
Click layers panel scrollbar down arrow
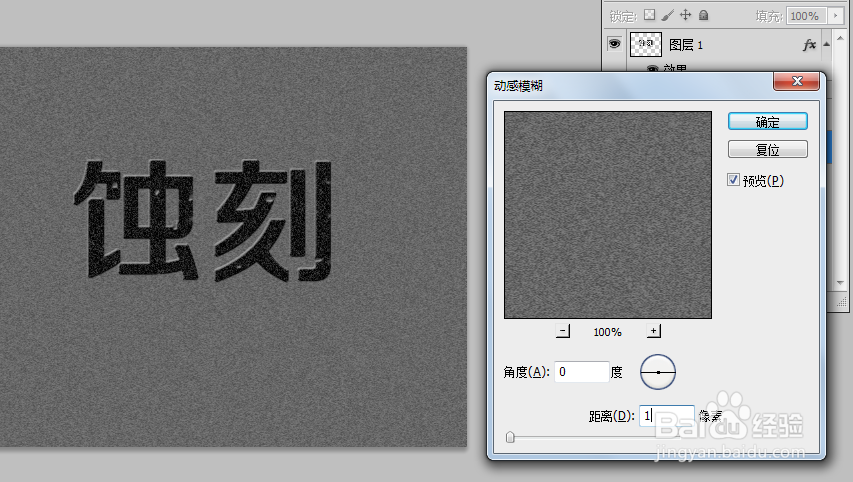point(840,283)
